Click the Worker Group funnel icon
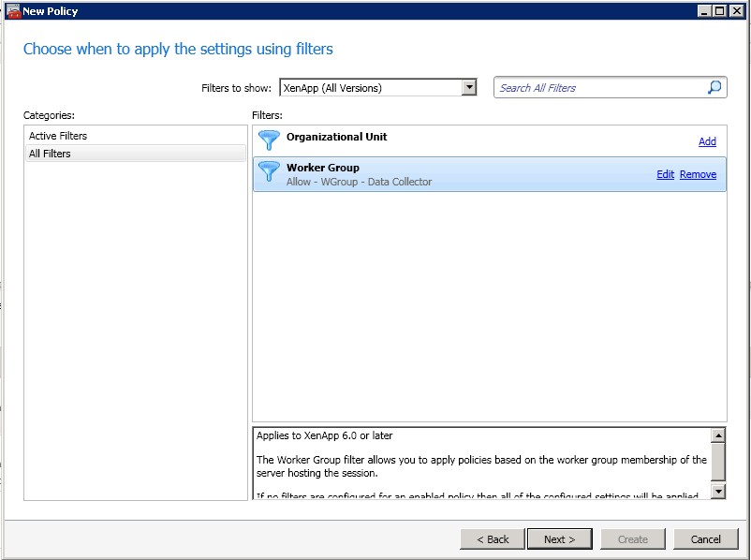Screen dimensions: 751x560 pyautogui.click(x=269, y=172)
